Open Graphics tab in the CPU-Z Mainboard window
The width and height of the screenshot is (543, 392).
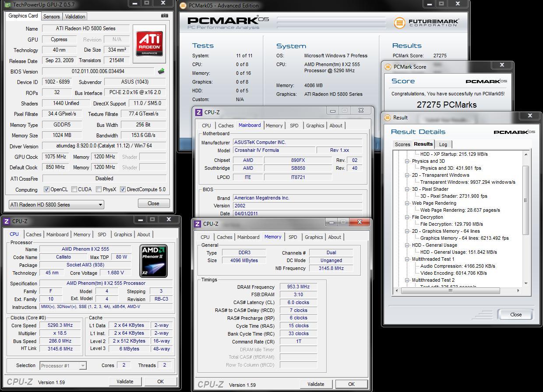(315, 126)
